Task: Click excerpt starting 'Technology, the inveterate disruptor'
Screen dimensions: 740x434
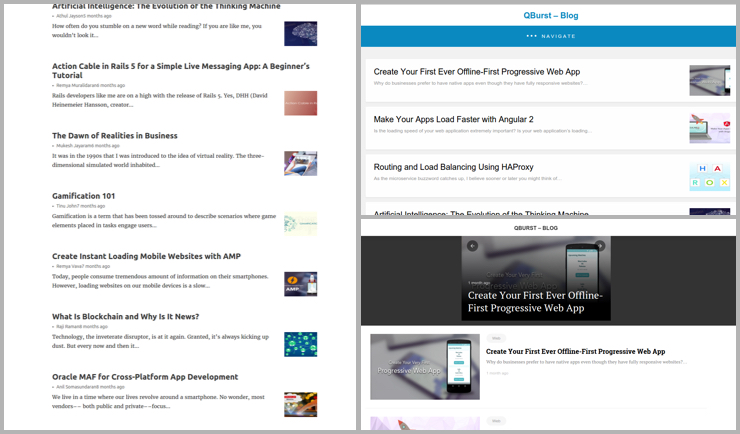Action: (160, 342)
